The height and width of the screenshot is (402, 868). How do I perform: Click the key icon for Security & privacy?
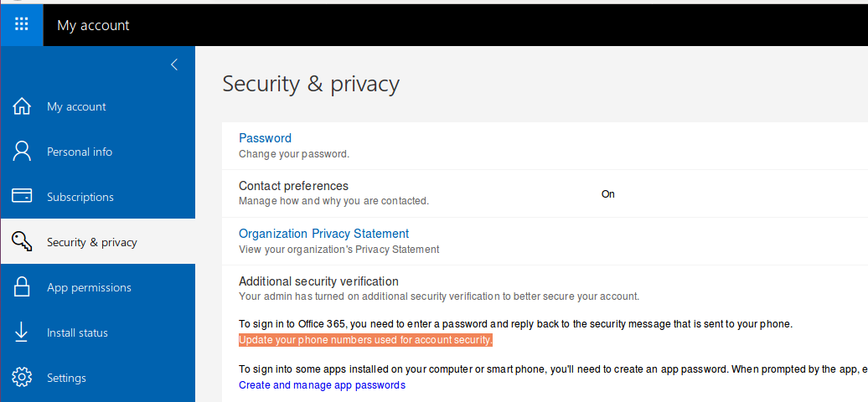point(22,242)
